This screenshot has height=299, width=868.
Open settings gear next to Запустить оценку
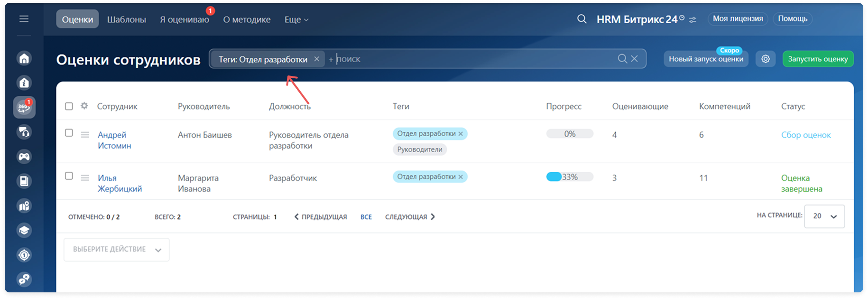(x=765, y=59)
